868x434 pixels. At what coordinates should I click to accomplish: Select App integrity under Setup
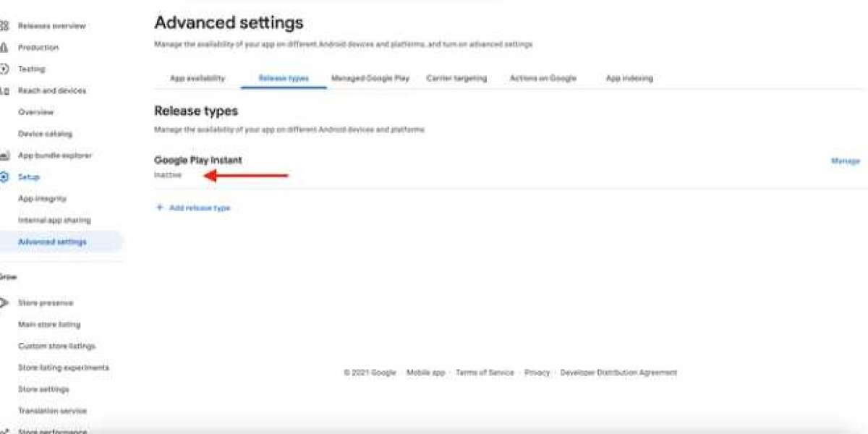click(x=42, y=199)
